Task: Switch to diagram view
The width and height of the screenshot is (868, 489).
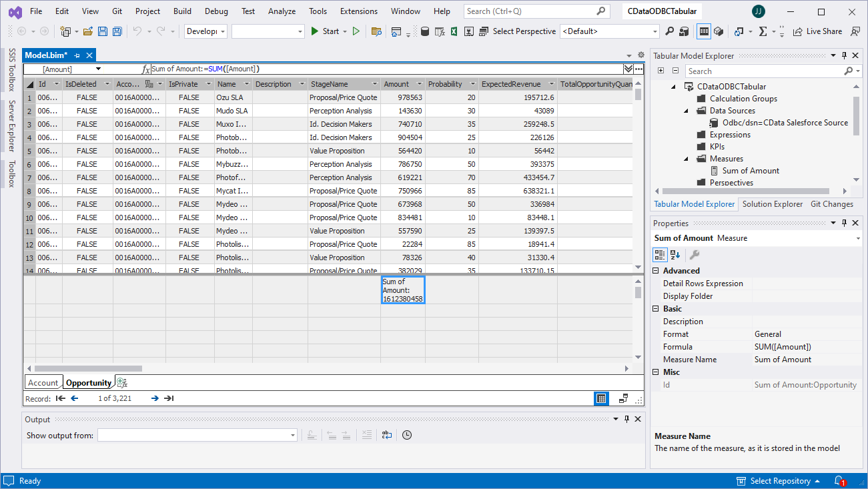Action: point(623,398)
